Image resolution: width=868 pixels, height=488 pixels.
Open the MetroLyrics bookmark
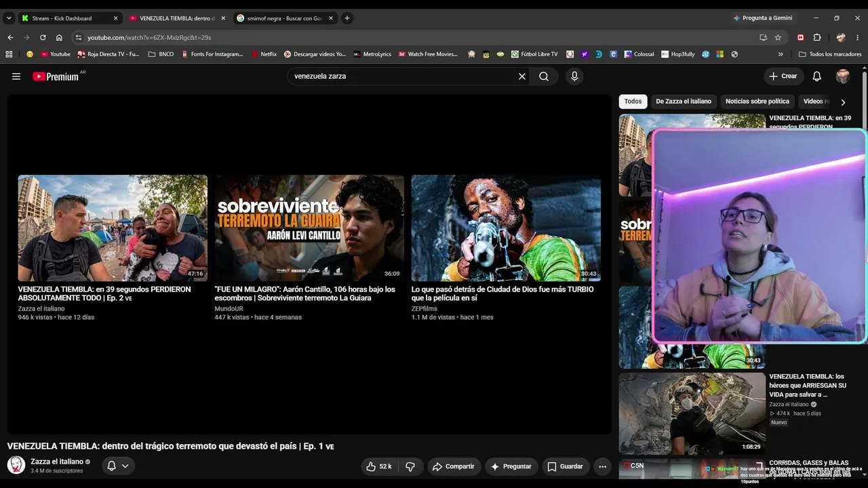tap(372, 54)
